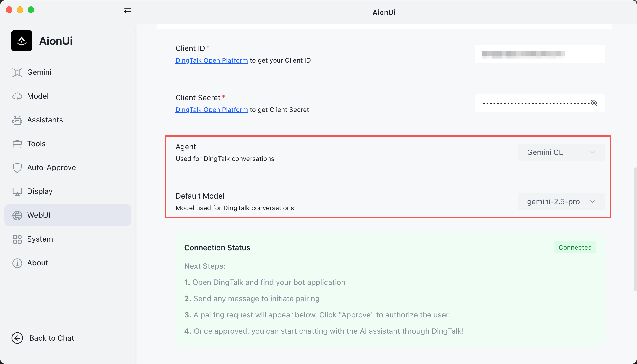Click the AionUi brand name in sidebar
The height and width of the screenshot is (364, 637).
click(x=56, y=41)
